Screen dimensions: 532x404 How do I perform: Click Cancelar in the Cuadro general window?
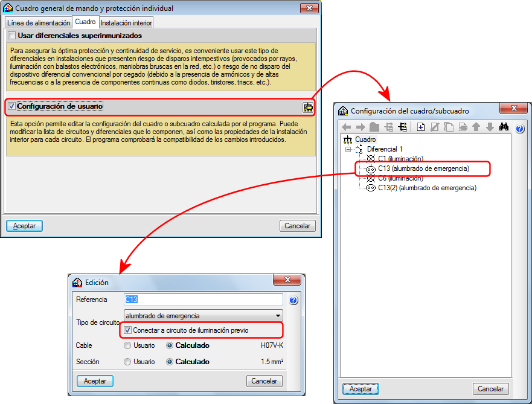298,226
